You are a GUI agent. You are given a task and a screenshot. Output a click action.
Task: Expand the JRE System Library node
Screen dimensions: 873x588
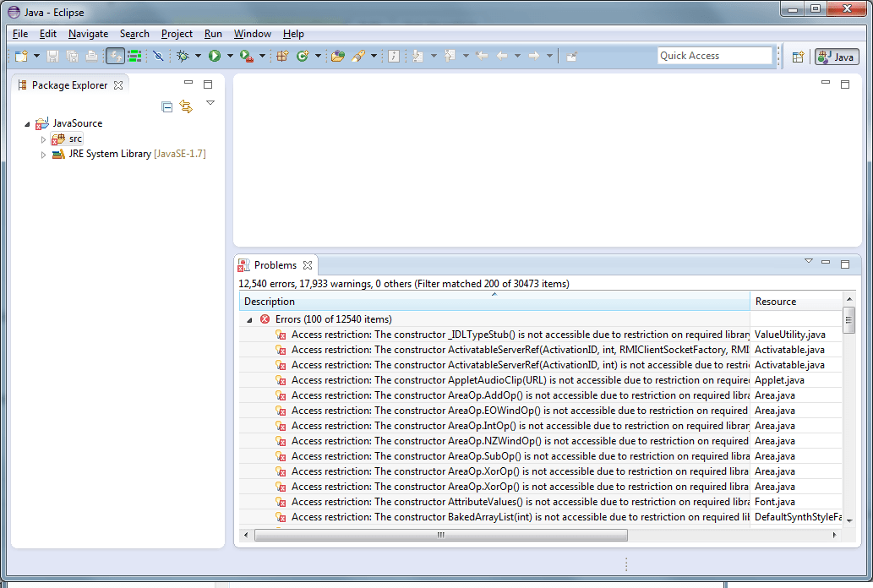(x=43, y=155)
